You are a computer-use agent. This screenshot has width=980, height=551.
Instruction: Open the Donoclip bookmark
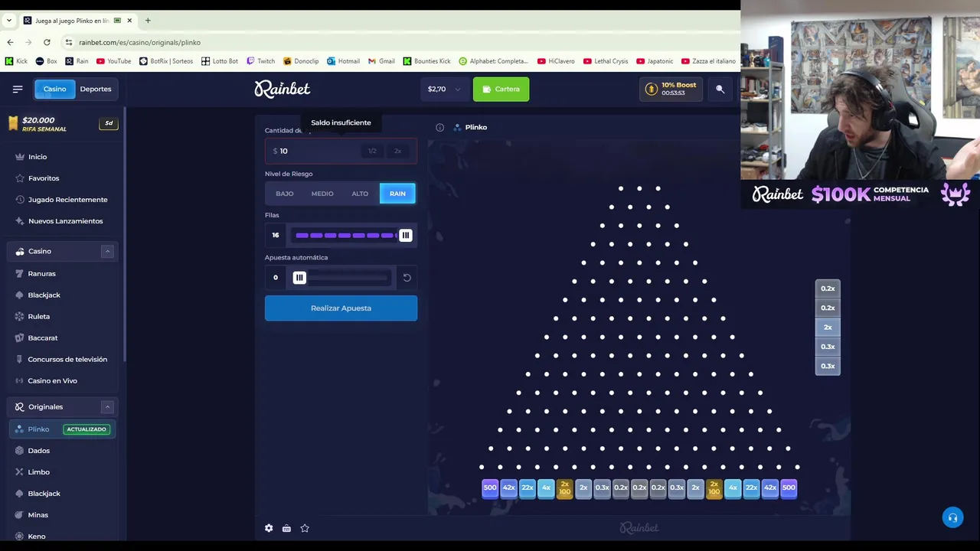tap(301, 61)
